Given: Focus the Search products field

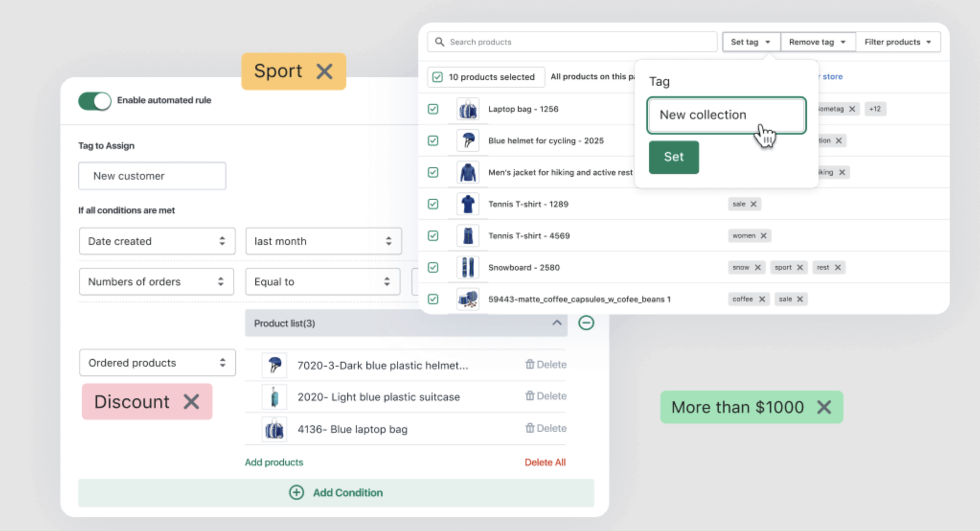Looking at the screenshot, I should point(572,42).
